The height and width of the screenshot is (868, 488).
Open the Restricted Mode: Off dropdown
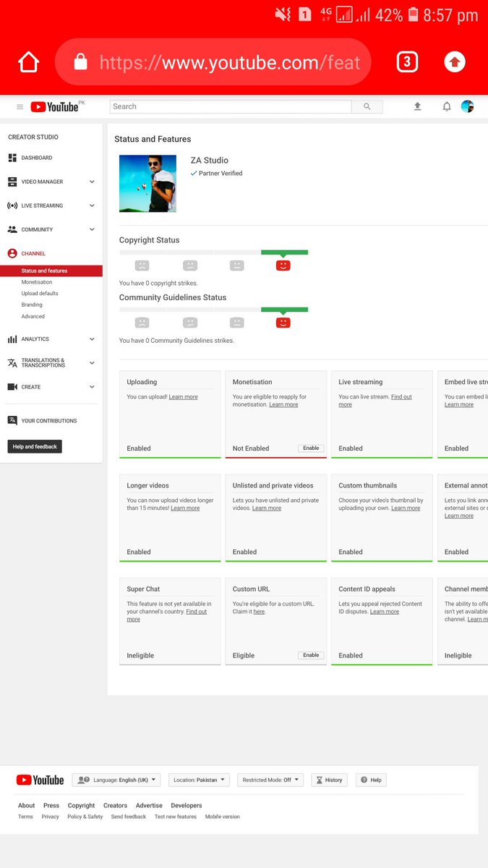270,780
